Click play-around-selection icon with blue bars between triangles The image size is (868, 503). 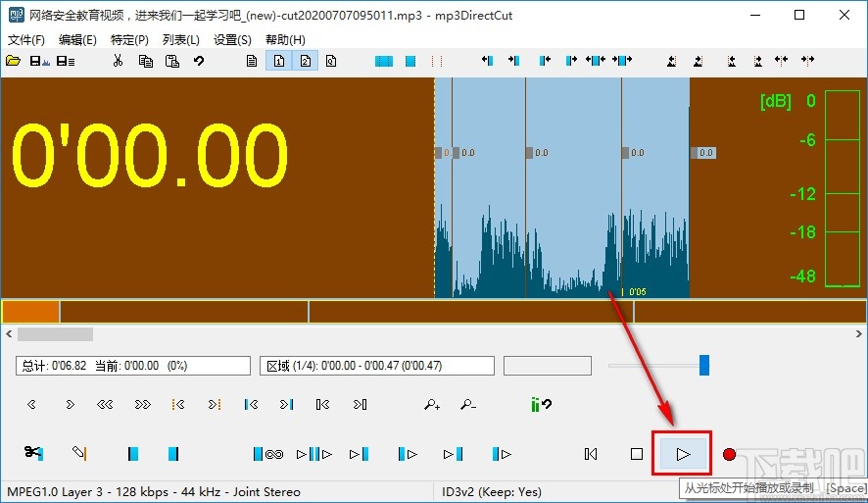pos(313,454)
